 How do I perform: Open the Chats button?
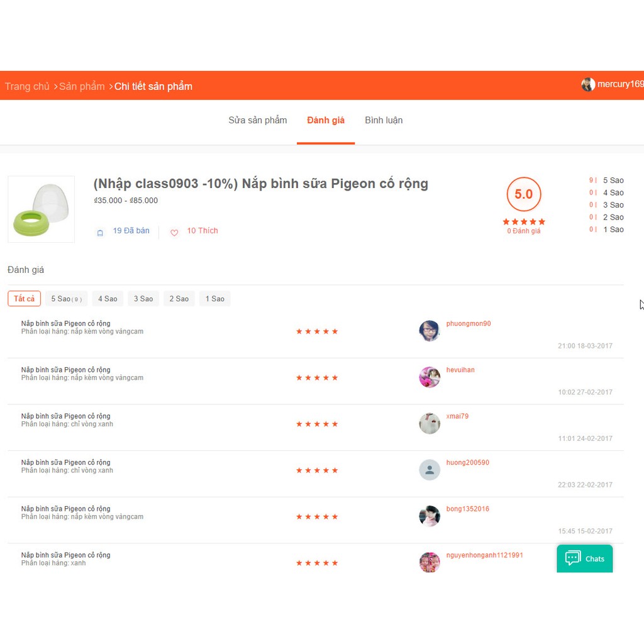(x=584, y=558)
